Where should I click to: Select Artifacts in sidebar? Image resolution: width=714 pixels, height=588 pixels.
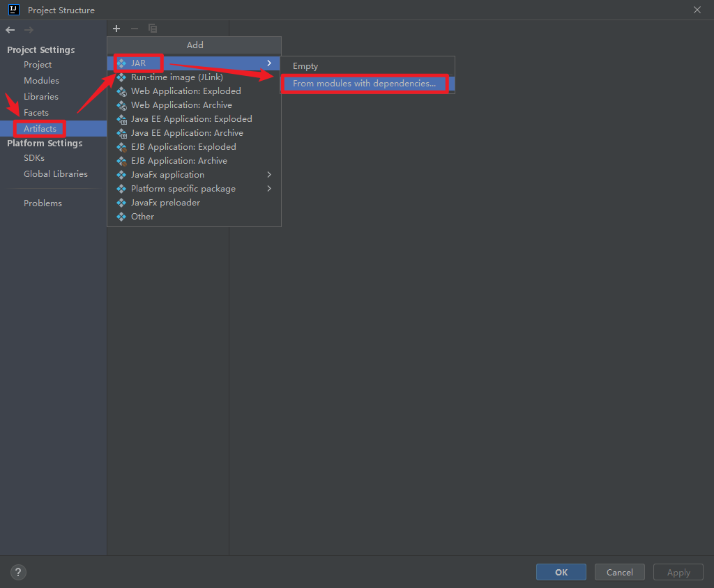tap(53, 129)
